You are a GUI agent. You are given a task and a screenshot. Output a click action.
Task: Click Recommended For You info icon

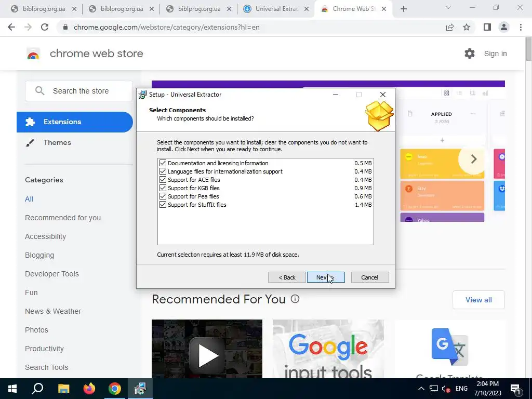(295, 299)
